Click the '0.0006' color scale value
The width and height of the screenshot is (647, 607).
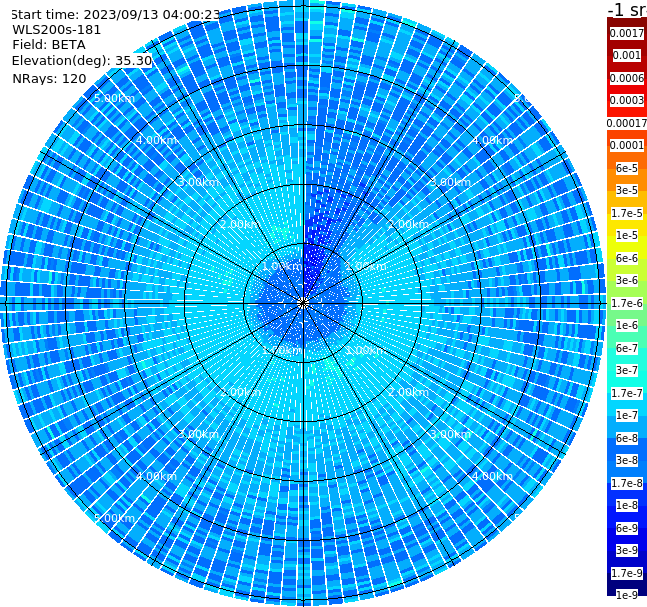(627, 78)
